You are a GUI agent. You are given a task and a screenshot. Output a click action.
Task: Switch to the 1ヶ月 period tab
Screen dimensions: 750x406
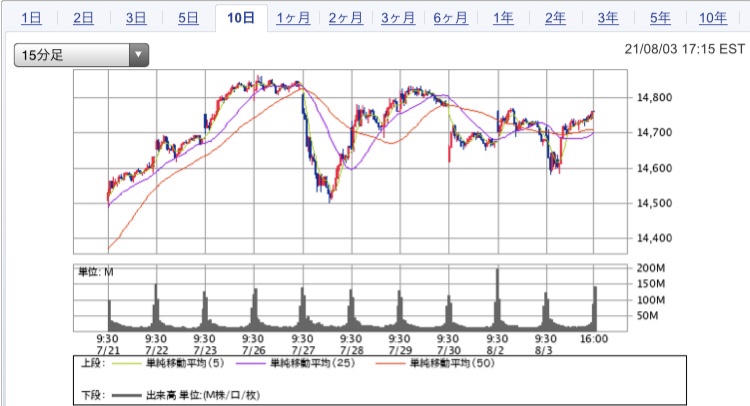pyautogui.click(x=293, y=18)
